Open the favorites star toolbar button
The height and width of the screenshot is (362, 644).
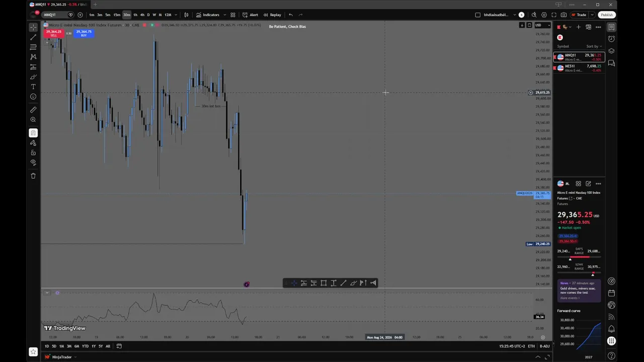coord(33,352)
